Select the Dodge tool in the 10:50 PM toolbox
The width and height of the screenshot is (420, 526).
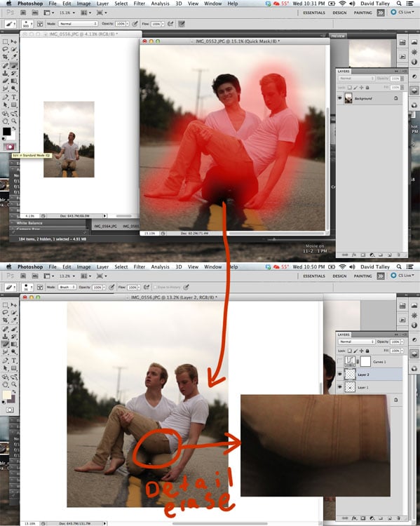click(14, 351)
